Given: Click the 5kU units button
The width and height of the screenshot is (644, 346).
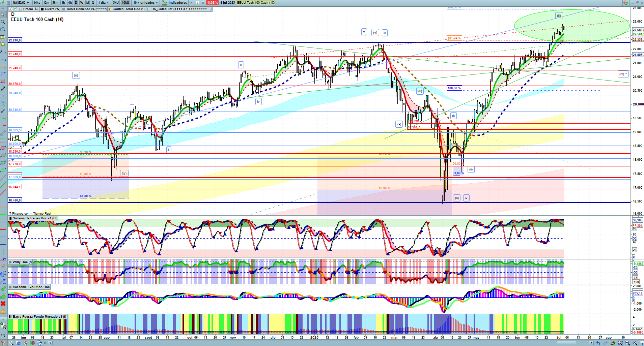Looking at the screenshot, I should (116, 3).
